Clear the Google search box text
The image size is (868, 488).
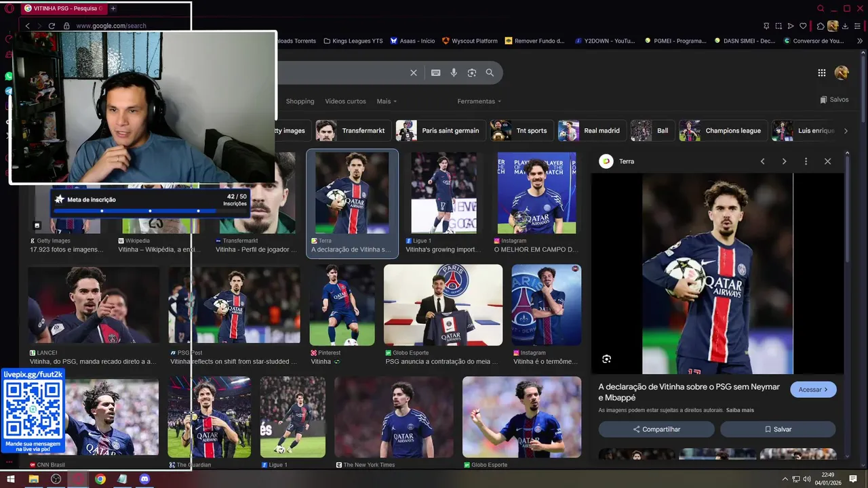point(414,73)
